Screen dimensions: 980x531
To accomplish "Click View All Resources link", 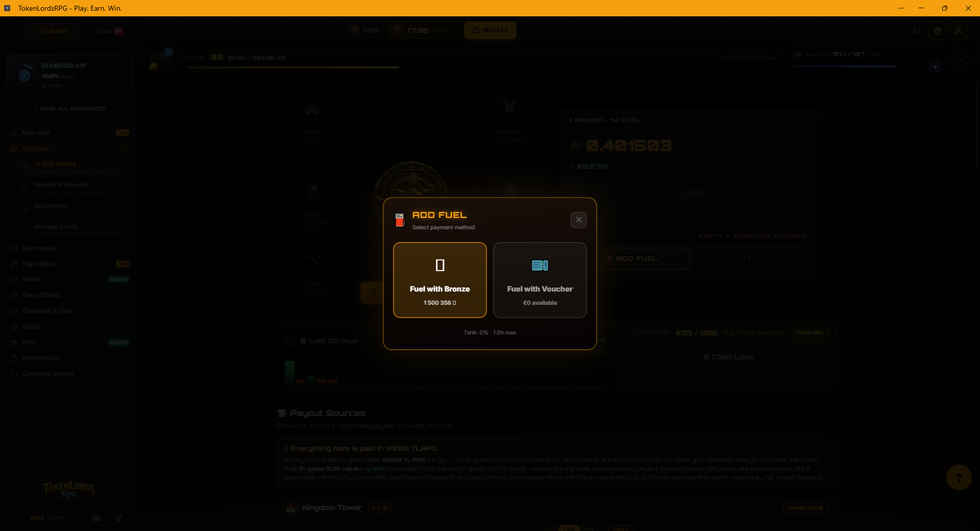I will coord(69,109).
